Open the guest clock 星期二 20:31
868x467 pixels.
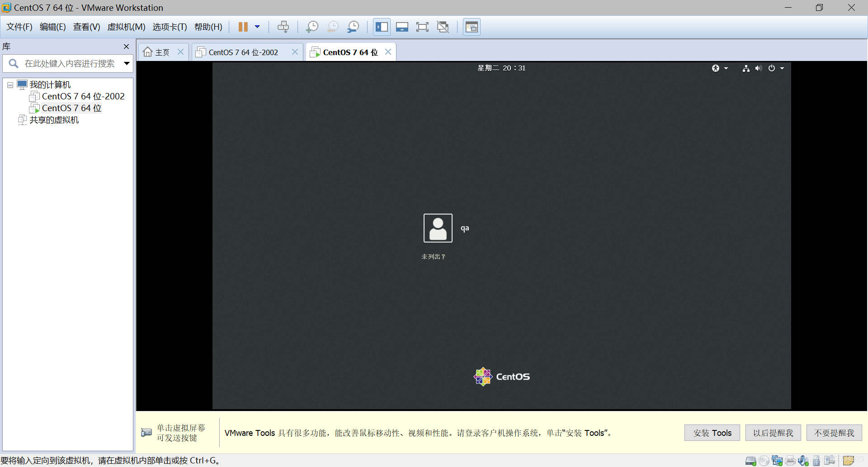pos(501,68)
